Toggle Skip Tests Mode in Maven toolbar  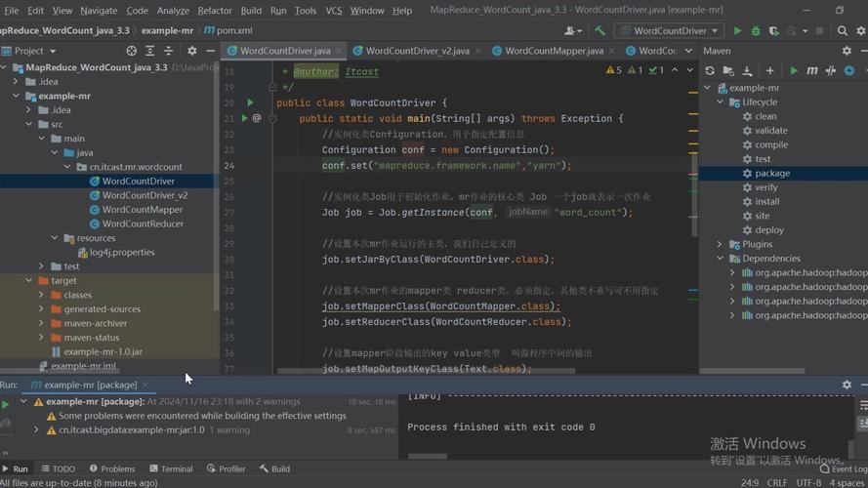[x=847, y=71]
